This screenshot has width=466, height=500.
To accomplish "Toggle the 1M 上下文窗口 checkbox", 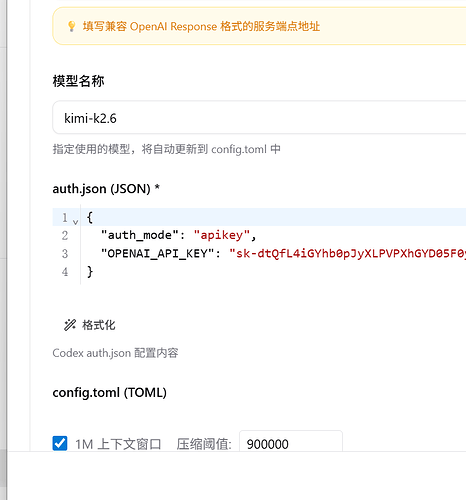I will tap(60, 443).
